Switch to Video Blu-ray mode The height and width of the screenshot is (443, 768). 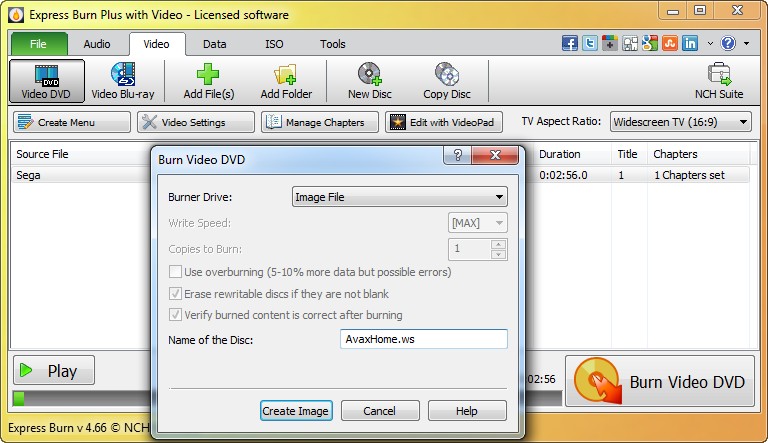click(123, 81)
